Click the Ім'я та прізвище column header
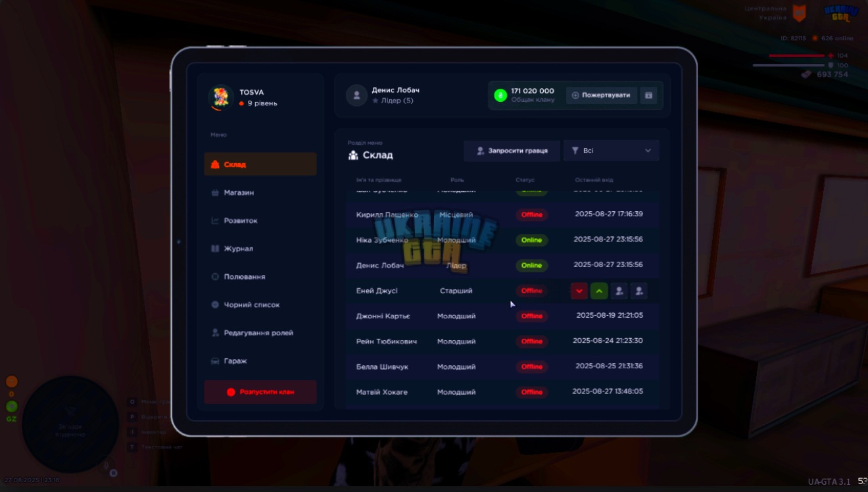Screen dimensions: 868x492 379,180
